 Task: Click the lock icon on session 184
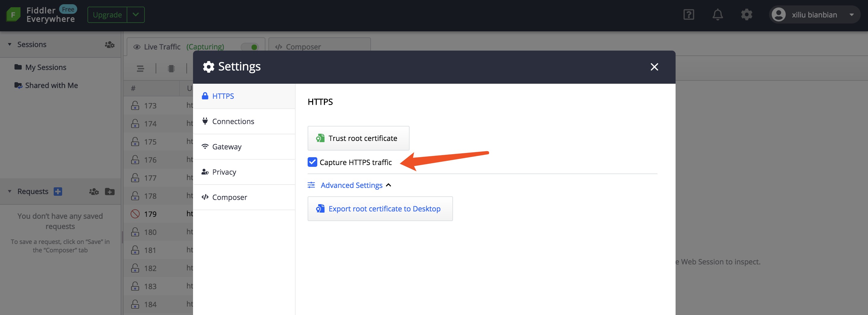coord(135,304)
